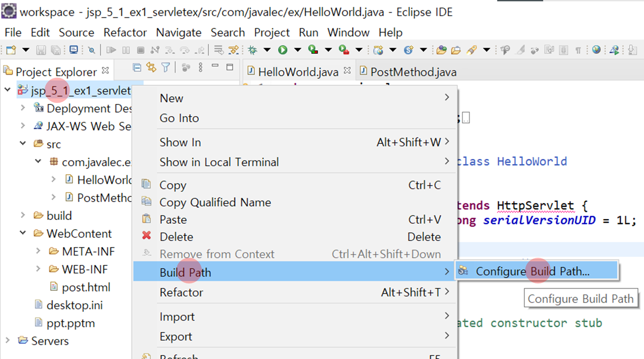Click the Open Type icon
This screenshot has width=644, height=359.
tap(441, 50)
